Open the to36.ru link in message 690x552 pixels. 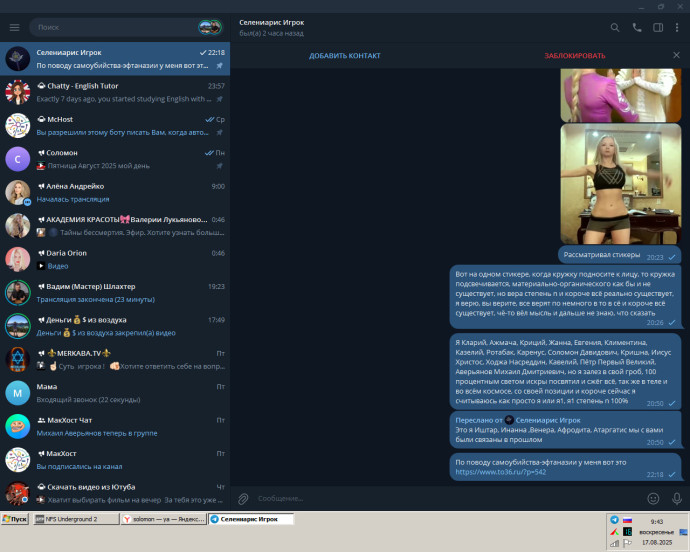click(501, 472)
